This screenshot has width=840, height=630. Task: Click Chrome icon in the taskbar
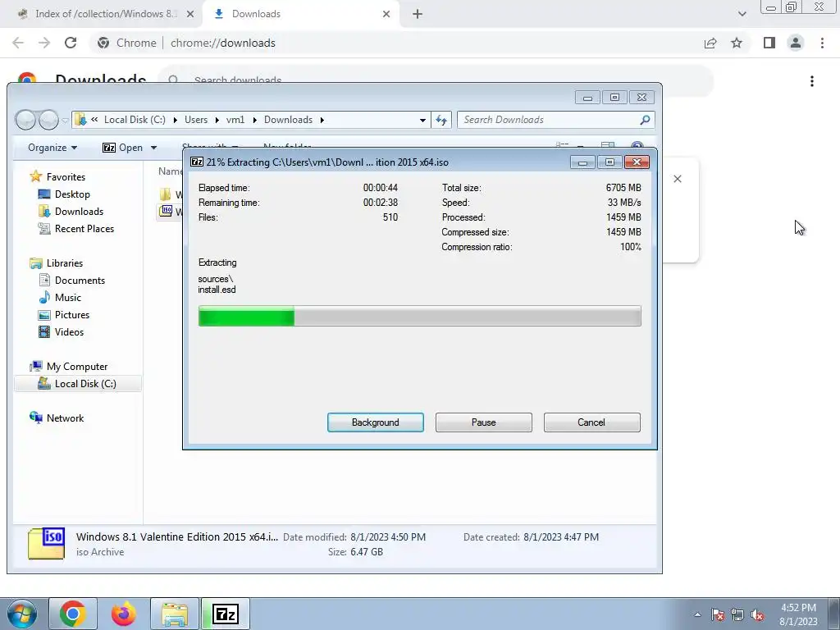coord(73,614)
